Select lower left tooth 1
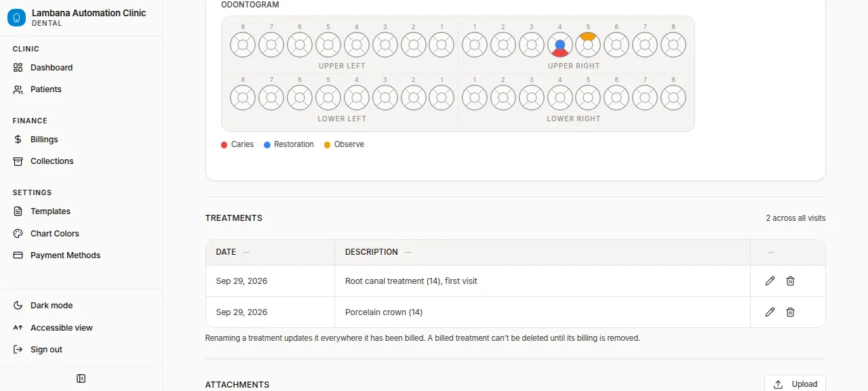 point(442,98)
